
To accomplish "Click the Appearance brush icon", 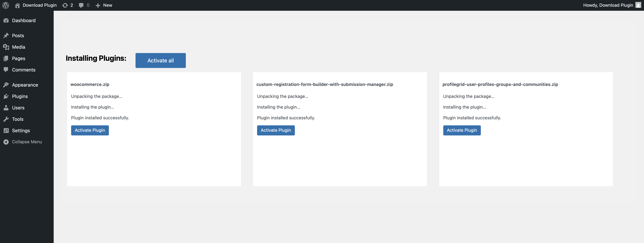I will tap(7, 85).
